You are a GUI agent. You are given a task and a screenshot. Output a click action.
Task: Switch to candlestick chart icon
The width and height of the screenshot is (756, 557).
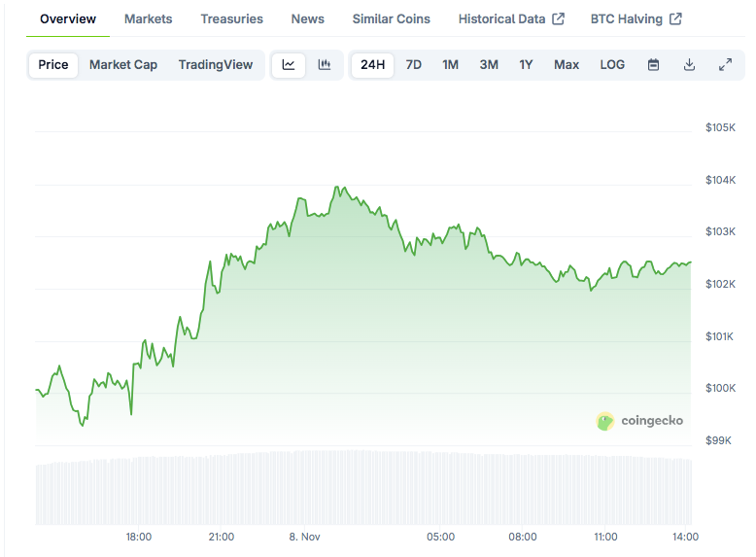(x=325, y=65)
